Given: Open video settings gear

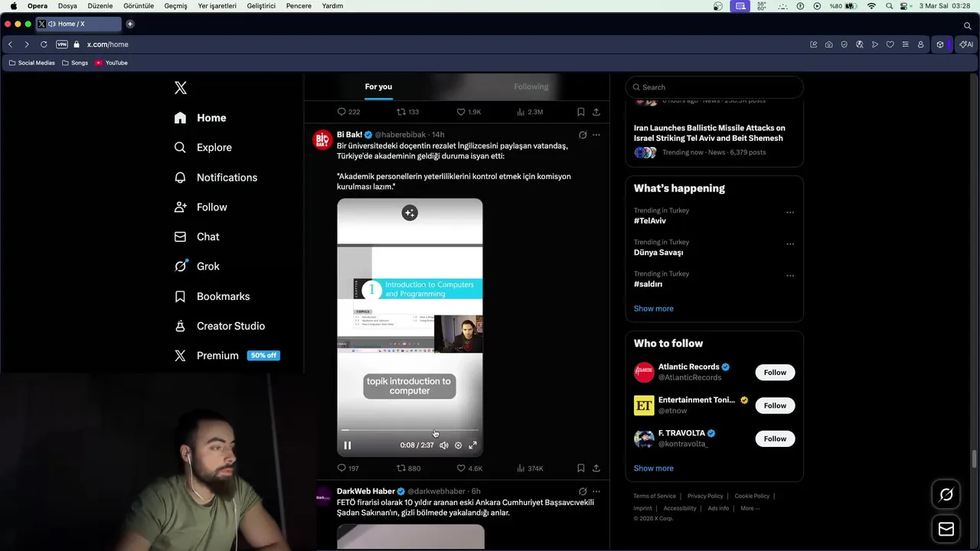Looking at the screenshot, I should (459, 445).
